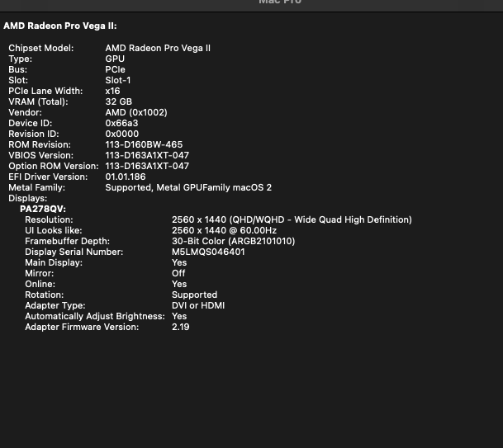Click the Chipset Model value 'AMD Radeon Pro Vega II'
Image resolution: width=503 pixels, height=448 pixels.
158,48
